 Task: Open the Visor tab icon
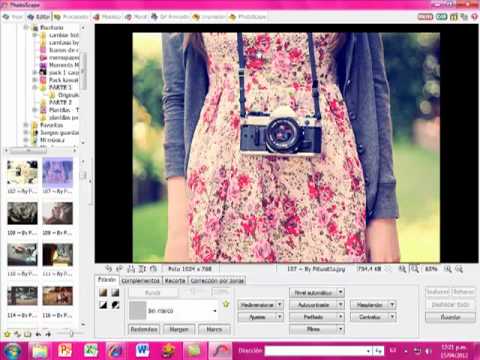coord(6,17)
